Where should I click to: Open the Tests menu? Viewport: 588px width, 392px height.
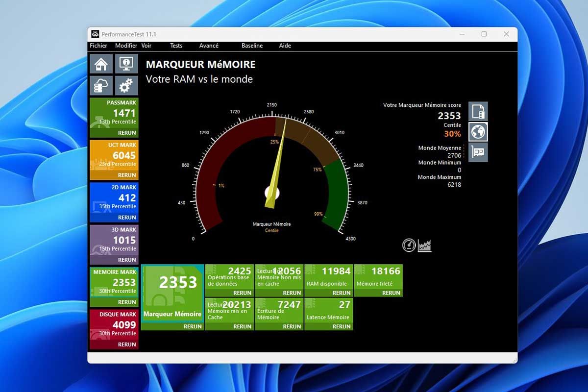point(176,46)
